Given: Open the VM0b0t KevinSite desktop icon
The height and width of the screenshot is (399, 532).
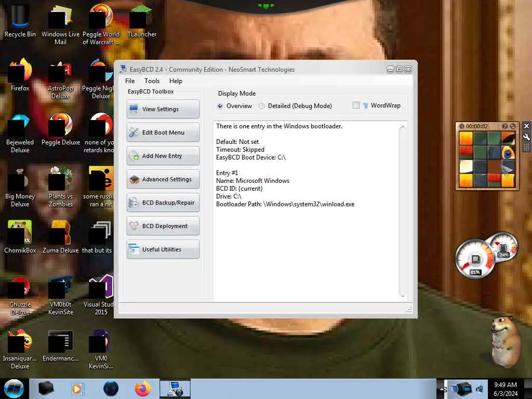Looking at the screenshot, I should pyautogui.click(x=60, y=295).
